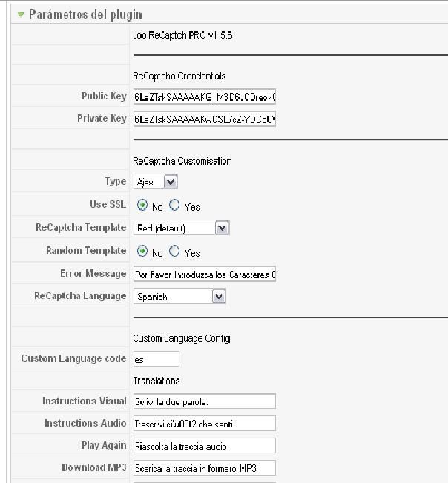The width and height of the screenshot is (448, 483).
Task: Click the Public Key input field
Action: click(x=205, y=96)
